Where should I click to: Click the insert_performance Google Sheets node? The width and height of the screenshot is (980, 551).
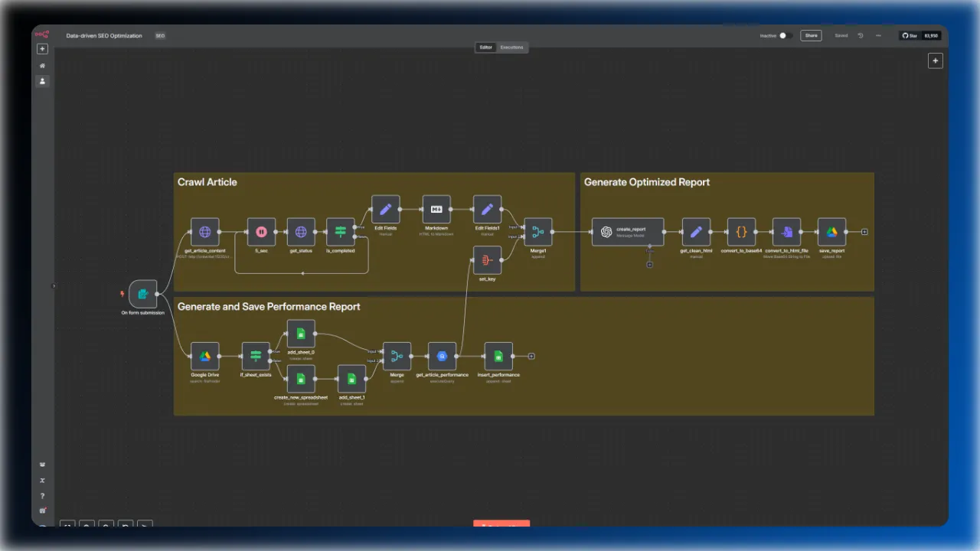[x=498, y=356]
